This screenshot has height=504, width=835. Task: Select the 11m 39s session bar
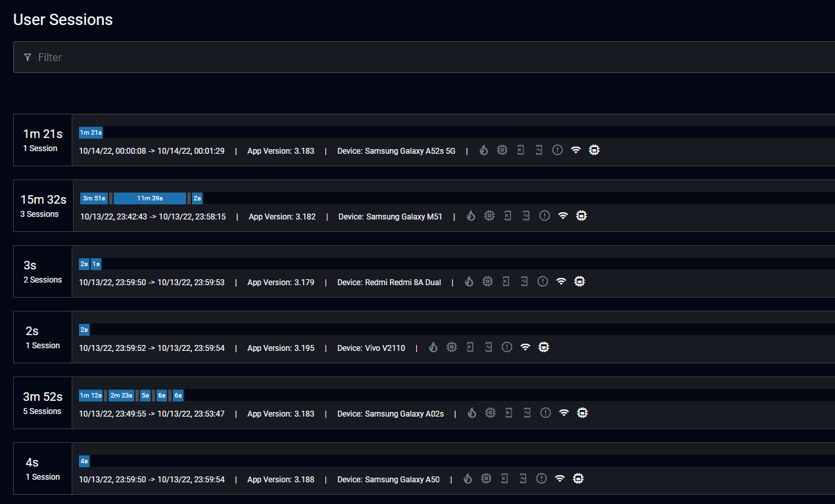click(151, 198)
